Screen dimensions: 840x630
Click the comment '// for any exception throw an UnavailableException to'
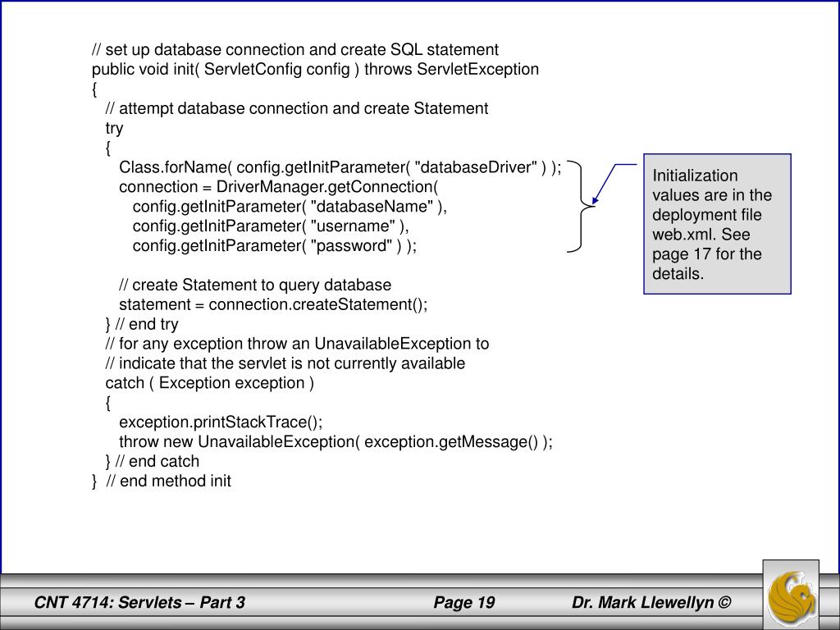pos(297,344)
